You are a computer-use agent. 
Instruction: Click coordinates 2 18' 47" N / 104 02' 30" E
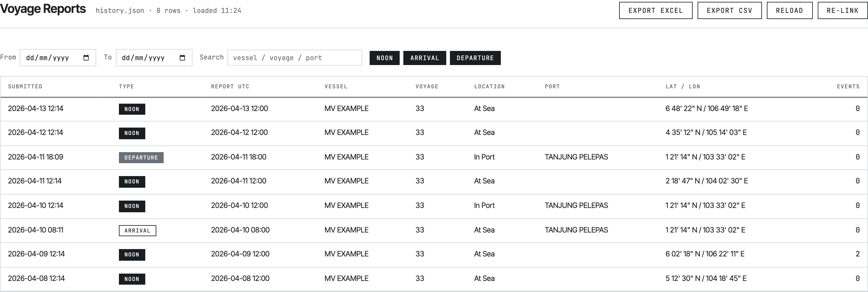click(x=706, y=181)
